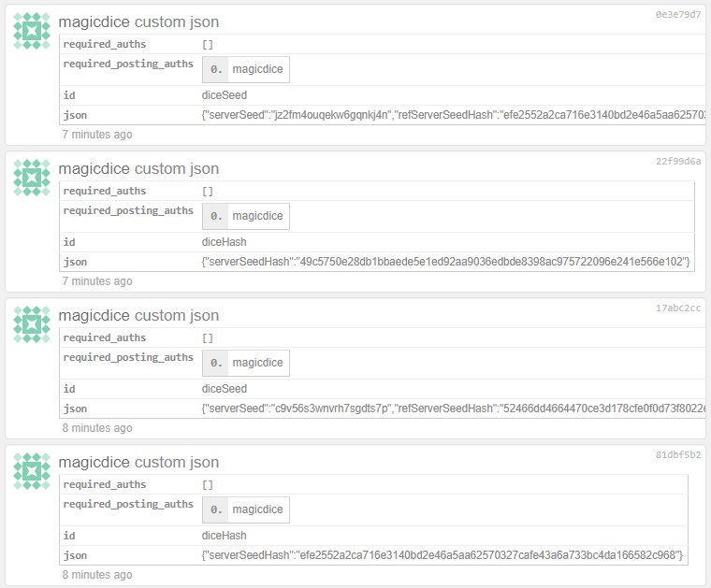Click '7 minutes ago' under 22f99d6a card
This screenshot has height=588, width=711.
click(x=97, y=281)
